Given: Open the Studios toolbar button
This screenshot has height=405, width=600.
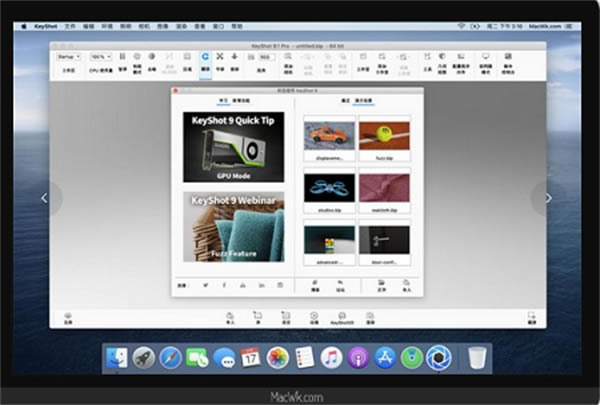Looking at the screenshot, I should [x=363, y=62].
